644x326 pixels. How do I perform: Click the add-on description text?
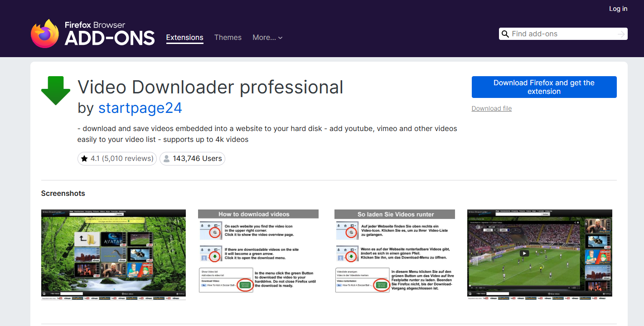coord(267,134)
